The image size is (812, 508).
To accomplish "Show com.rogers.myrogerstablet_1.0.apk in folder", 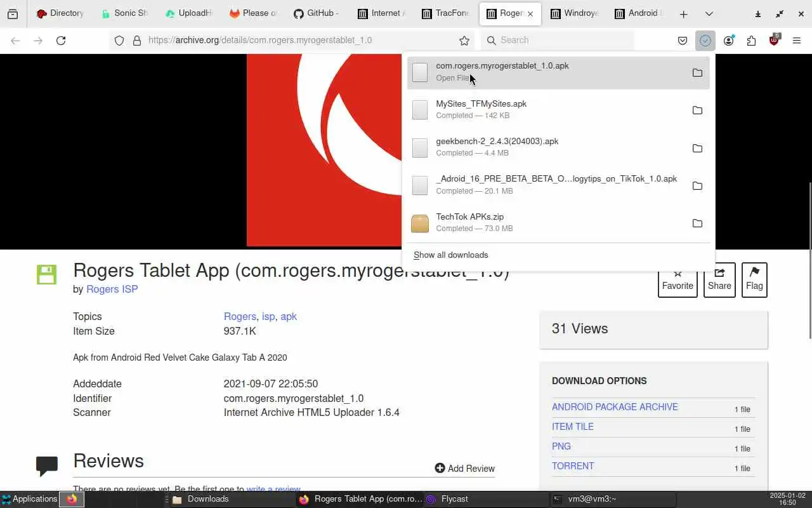I will [697, 72].
